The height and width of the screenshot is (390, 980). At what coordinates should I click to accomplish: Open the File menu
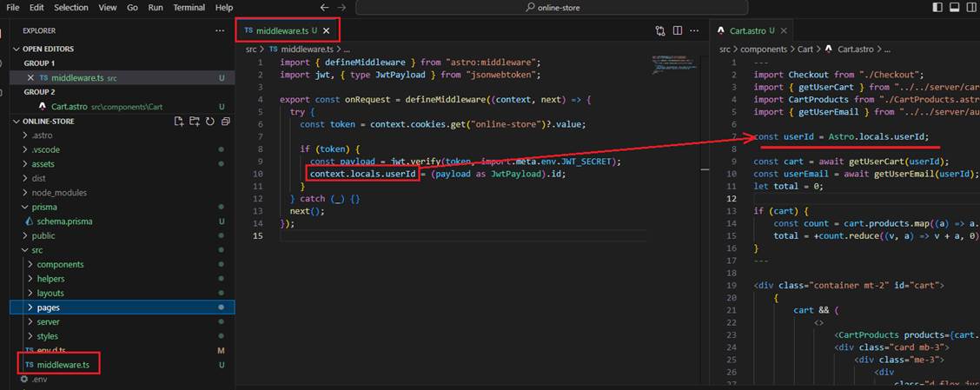tap(12, 8)
